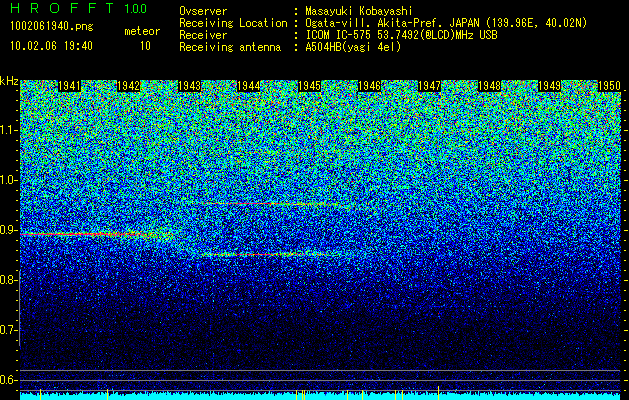Image resolution: width=629 pixels, height=400 pixels.
Task: Click the Ovserver field label
Action: (203, 12)
